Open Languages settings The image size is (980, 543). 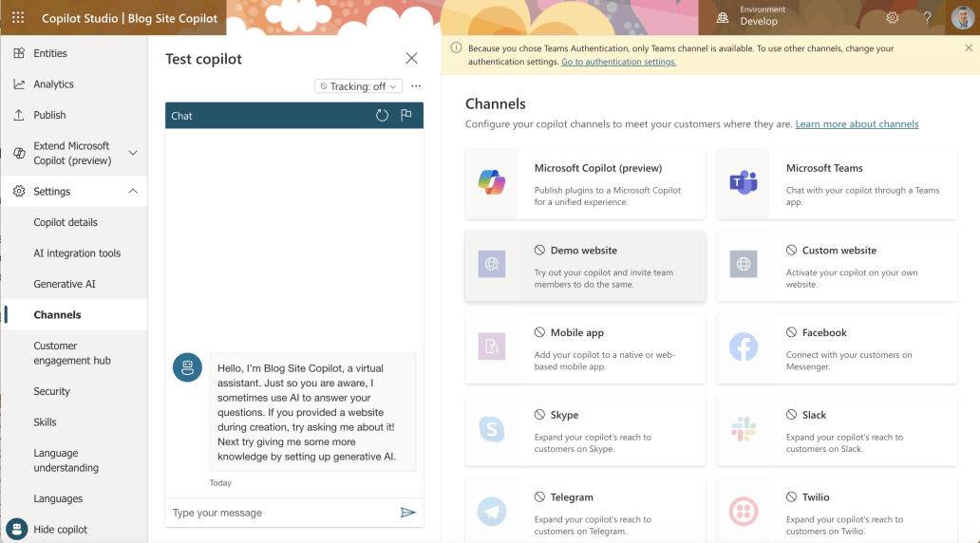pyautogui.click(x=58, y=498)
